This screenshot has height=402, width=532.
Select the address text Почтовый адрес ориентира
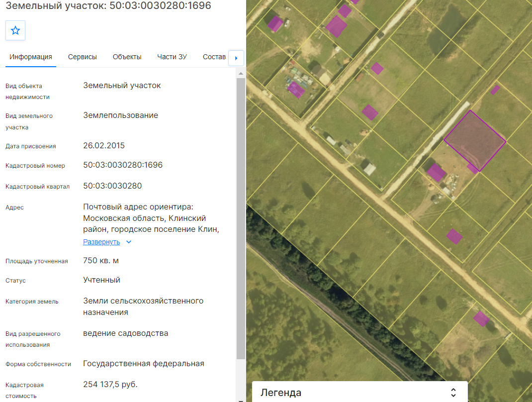pyautogui.click(x=138, y=207)
